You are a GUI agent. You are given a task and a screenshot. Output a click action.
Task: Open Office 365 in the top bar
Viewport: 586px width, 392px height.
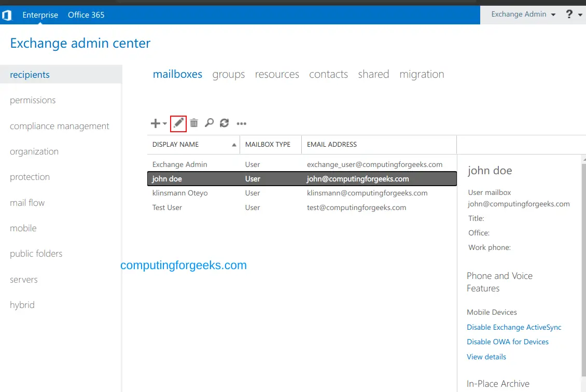(86, 15)
